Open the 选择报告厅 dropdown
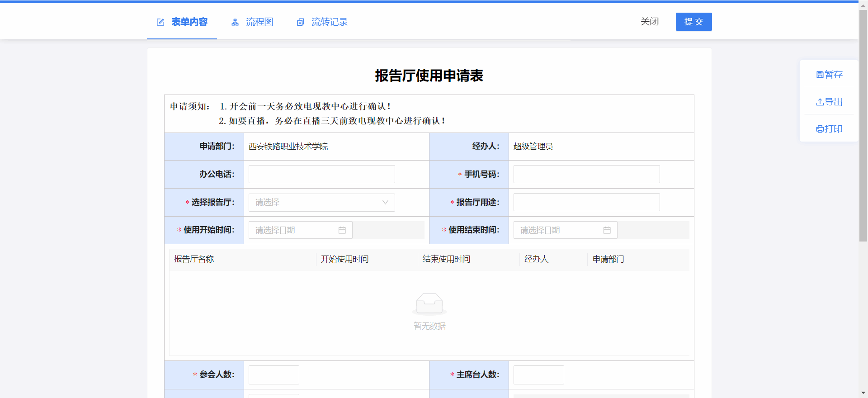868x398 pixels. (316, 203)
